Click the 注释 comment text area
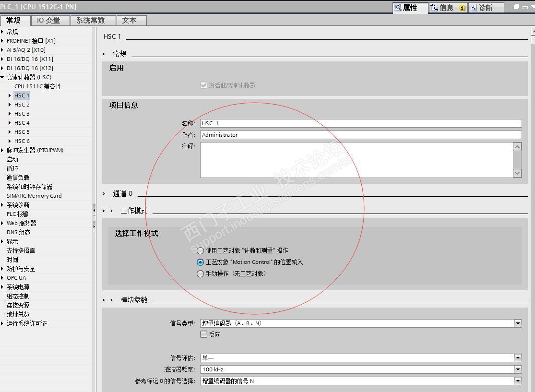535x392 pixels. [x=357, y=160]
